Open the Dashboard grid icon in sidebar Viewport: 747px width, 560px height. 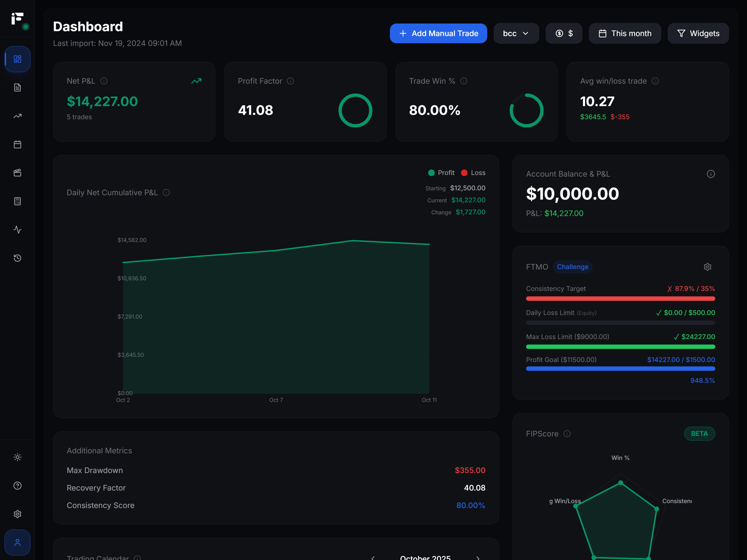[x=17, y=59]
